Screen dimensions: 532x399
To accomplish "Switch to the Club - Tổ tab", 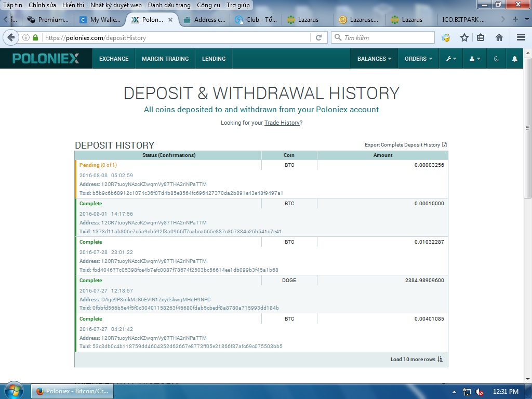I will 257,20.
